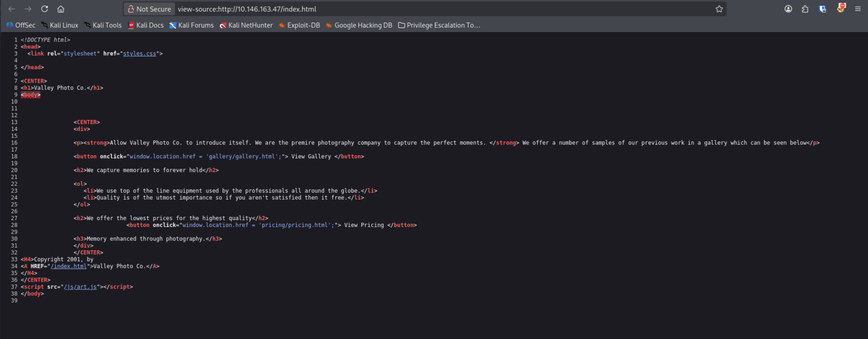This screenshot has height=339, width=868.
Task: Click '<!DOCTYPE html>' on line 1
Action: pyautogui.click(x=45, y=40)
